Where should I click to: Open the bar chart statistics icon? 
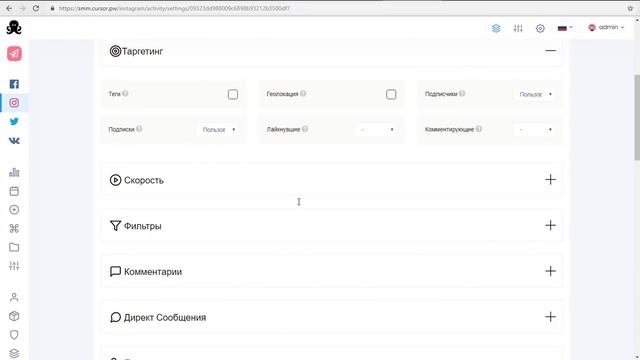click(x=14, y=172)
